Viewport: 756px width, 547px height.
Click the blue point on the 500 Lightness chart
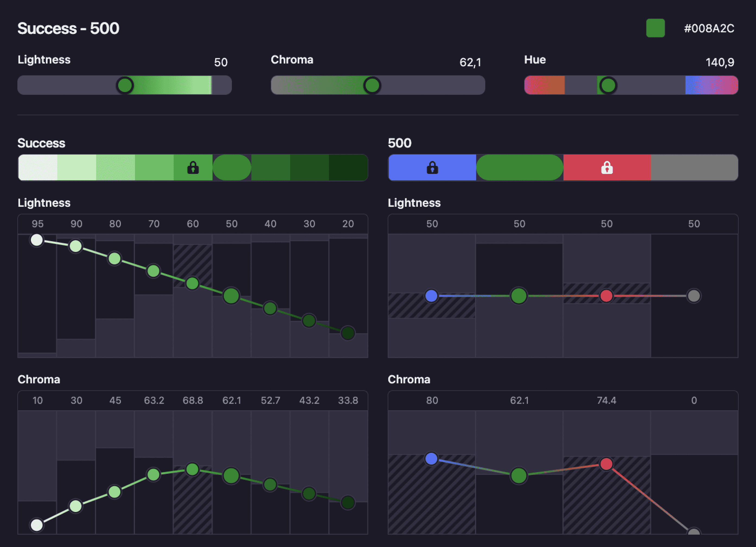(431, 295)
